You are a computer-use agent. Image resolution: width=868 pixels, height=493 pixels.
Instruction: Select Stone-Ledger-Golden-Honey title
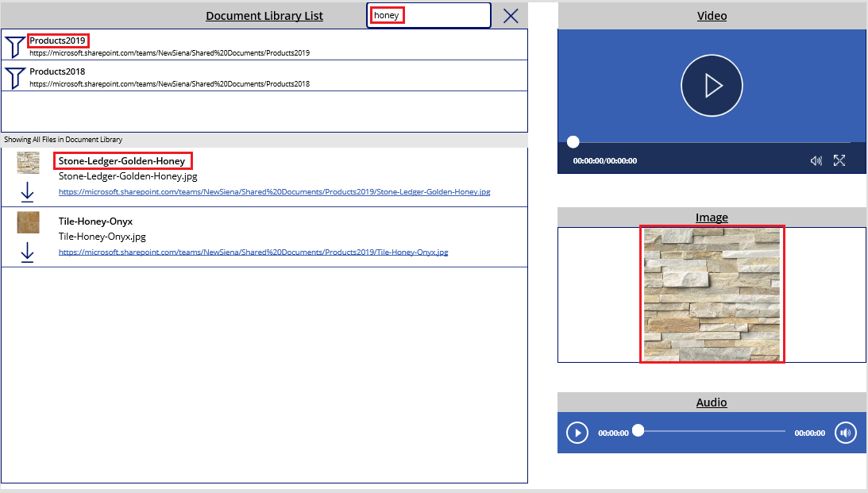click(122, 161)
